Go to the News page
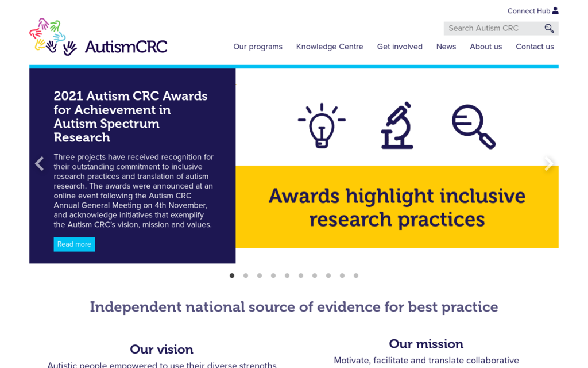Viewport: 588px width, 368px height. tap(446, 47)
